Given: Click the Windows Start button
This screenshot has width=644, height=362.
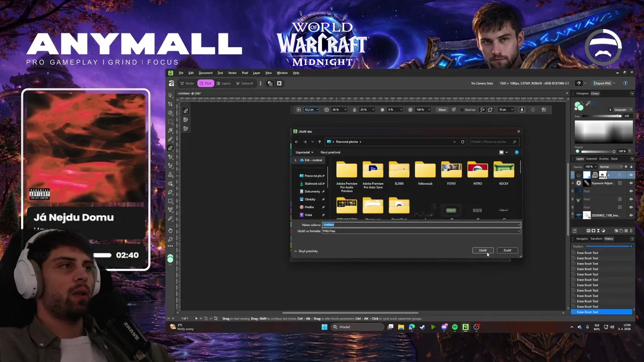Looking at the screenshot, I should tap(325, 327).
